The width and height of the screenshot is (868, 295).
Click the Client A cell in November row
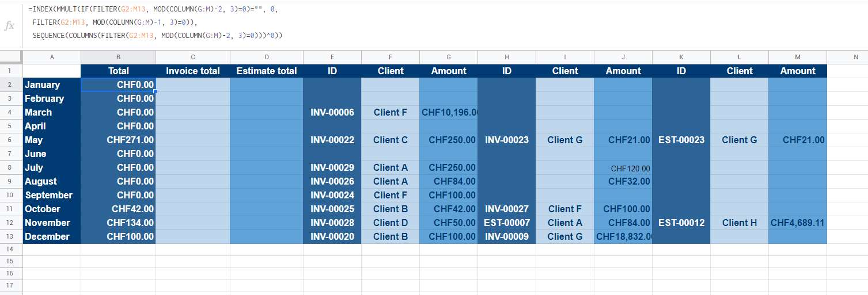click(565, 223)
